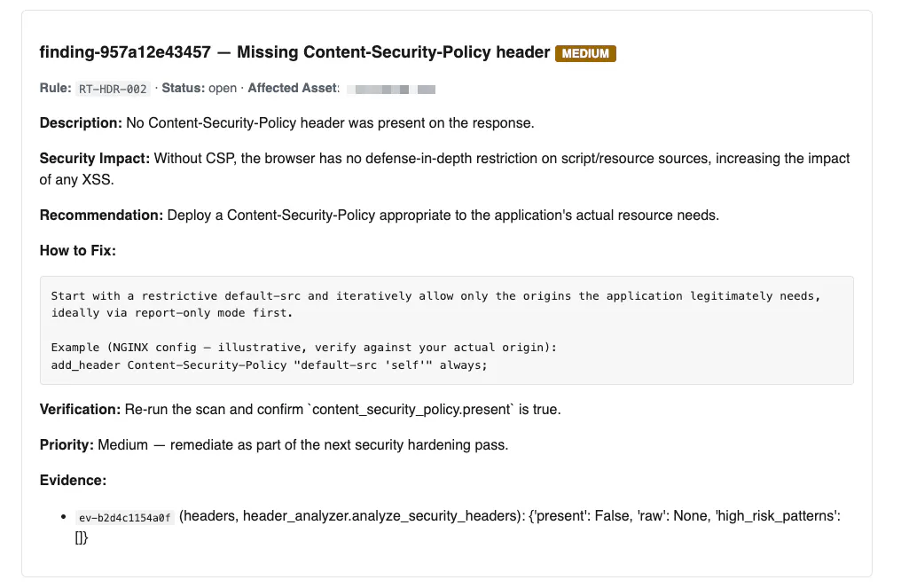Screen dimensions: 909x588
Task: Click the How to Fix heading
Action: tap(78, 250)
